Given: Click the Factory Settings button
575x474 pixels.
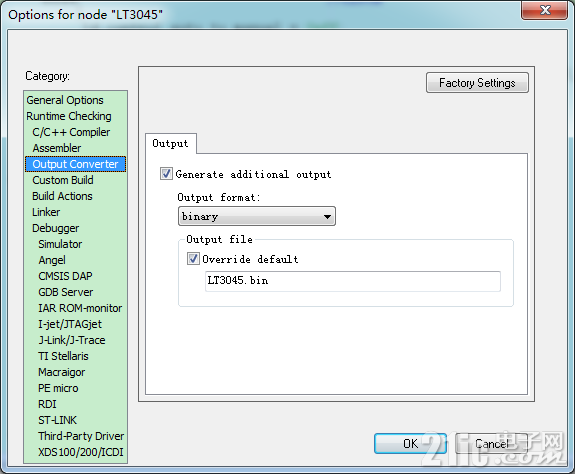Looking at the screenshot, I should (x=477, y=83).
